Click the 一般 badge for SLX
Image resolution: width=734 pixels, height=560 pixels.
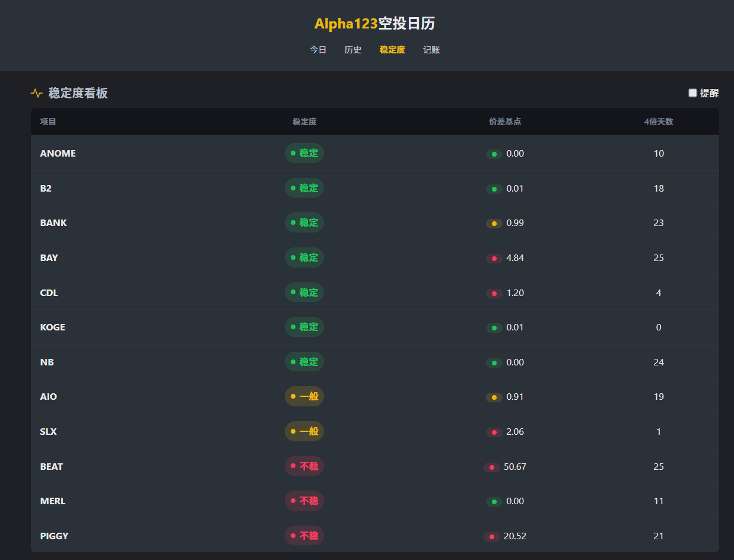pos(304,431)
